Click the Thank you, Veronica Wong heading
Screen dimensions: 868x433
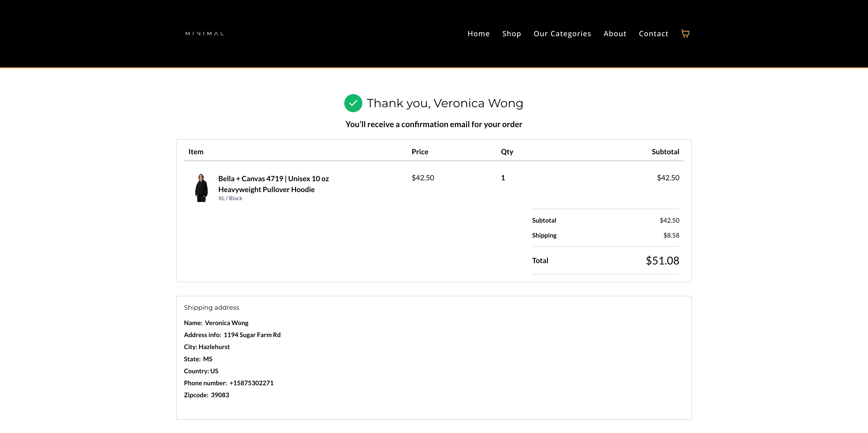point(445,103)
